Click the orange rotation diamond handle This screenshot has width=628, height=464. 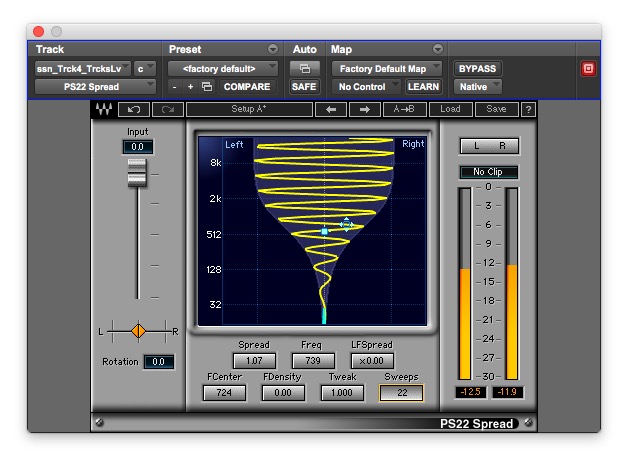(x=139, y=331)
